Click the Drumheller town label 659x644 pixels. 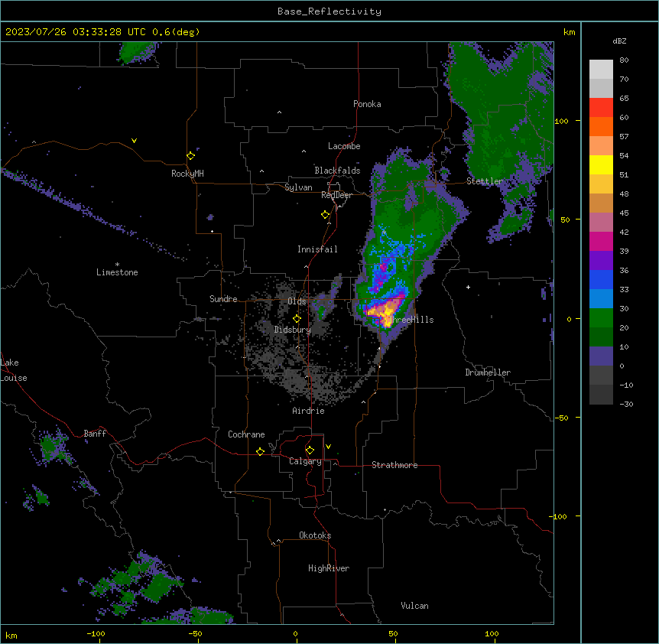coord(488,372)
